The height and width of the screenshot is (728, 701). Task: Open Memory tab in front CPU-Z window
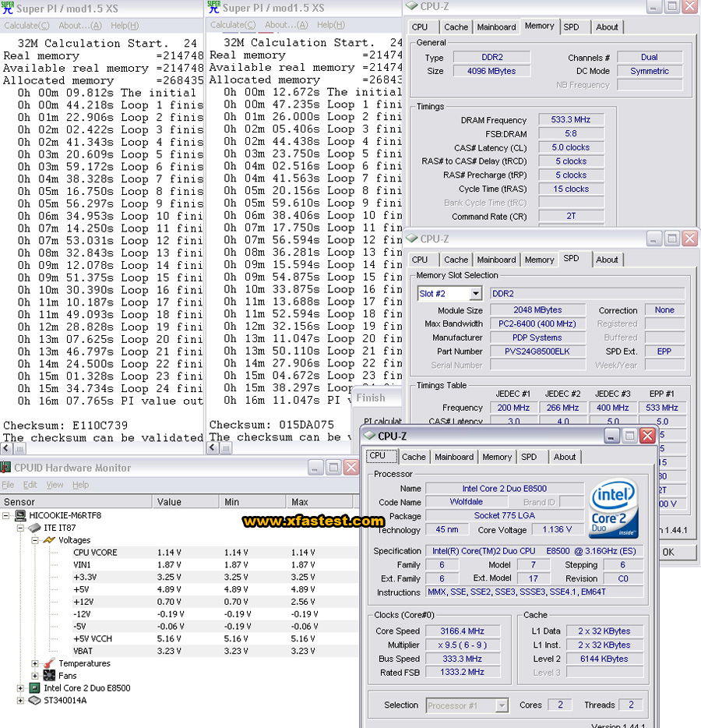[x=497, y=457]
